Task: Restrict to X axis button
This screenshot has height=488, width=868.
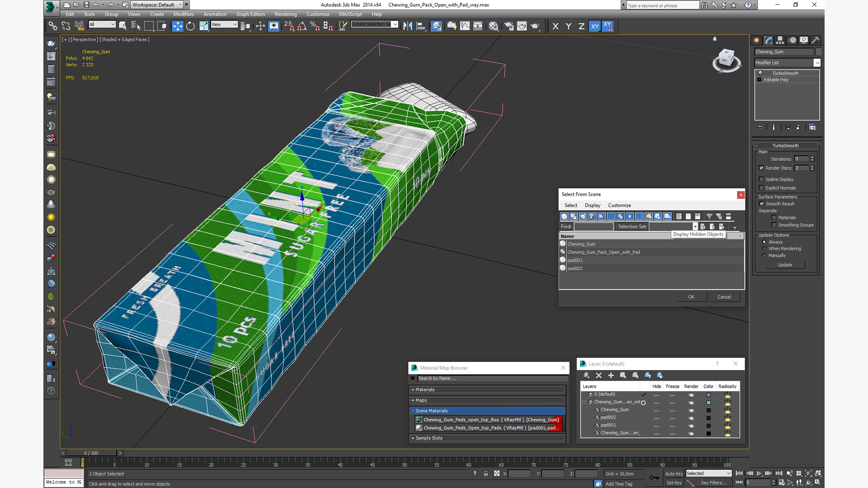Action: pos(556,26)
